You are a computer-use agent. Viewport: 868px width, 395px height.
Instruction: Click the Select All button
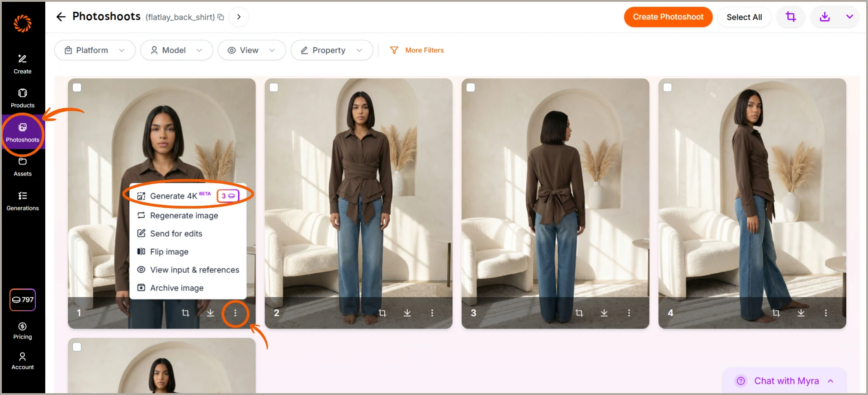click(x=744, y=17)
